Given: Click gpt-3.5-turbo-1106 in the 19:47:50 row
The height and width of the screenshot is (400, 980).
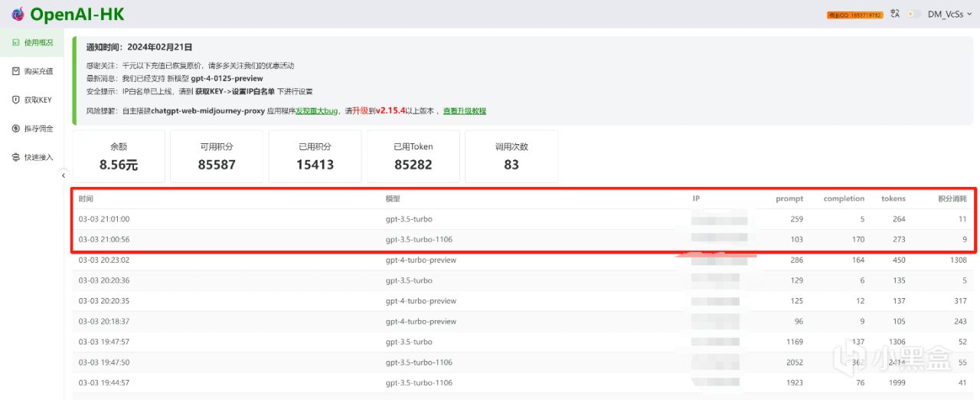Looking at the screenshot, I should coord(419,362).
